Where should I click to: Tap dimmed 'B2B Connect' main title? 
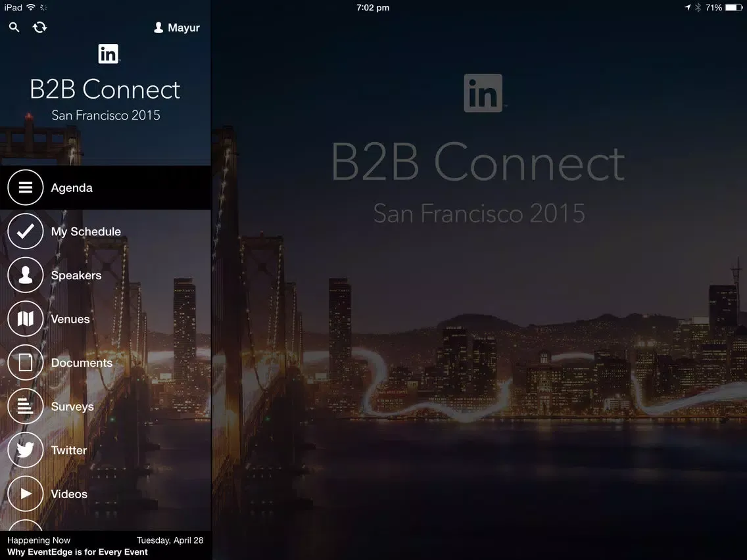click(478, 162)
